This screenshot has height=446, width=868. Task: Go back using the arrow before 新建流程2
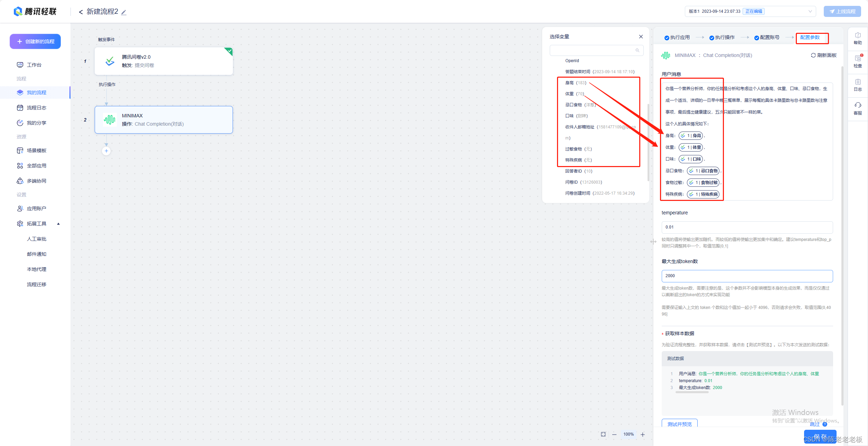pyautogui.click(x=81, y=12)
